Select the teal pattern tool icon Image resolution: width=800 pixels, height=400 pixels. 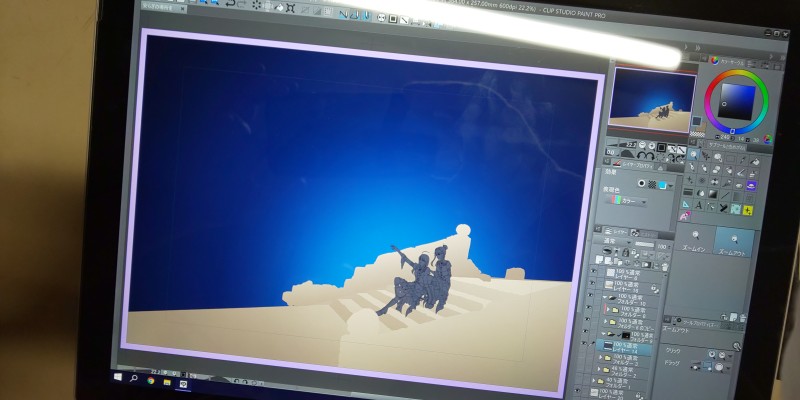736,209
